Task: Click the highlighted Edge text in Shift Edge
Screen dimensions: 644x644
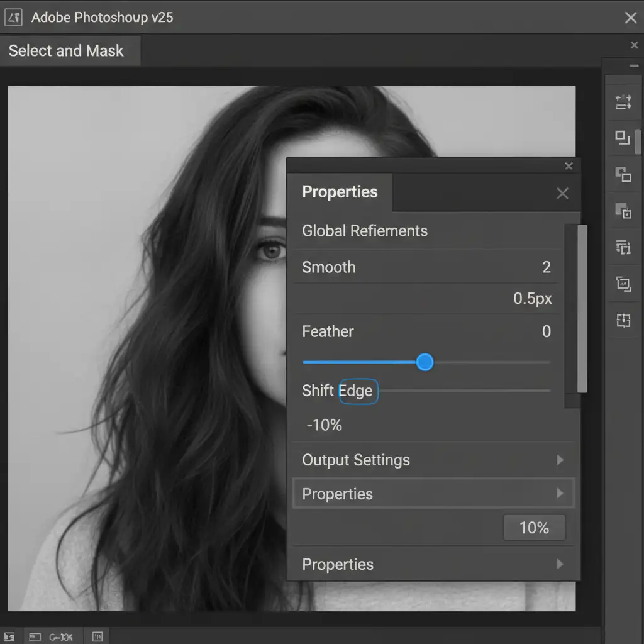Action: (x=357, y=391)
